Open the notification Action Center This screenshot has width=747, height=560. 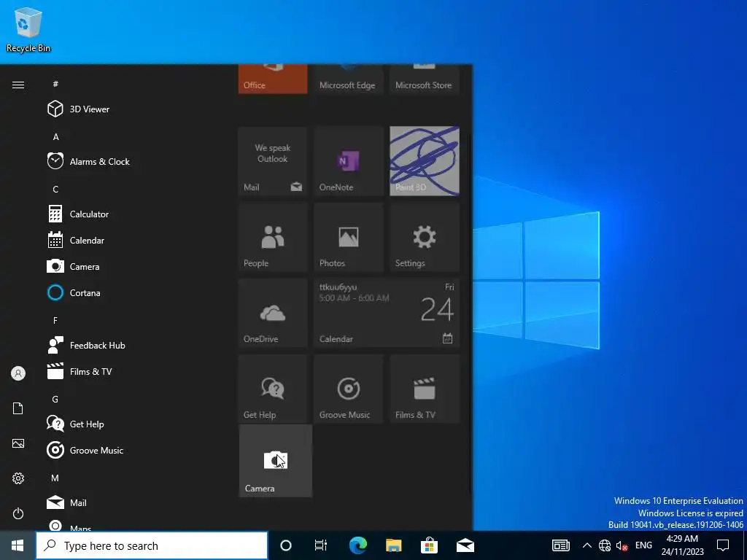pos(723,545)
